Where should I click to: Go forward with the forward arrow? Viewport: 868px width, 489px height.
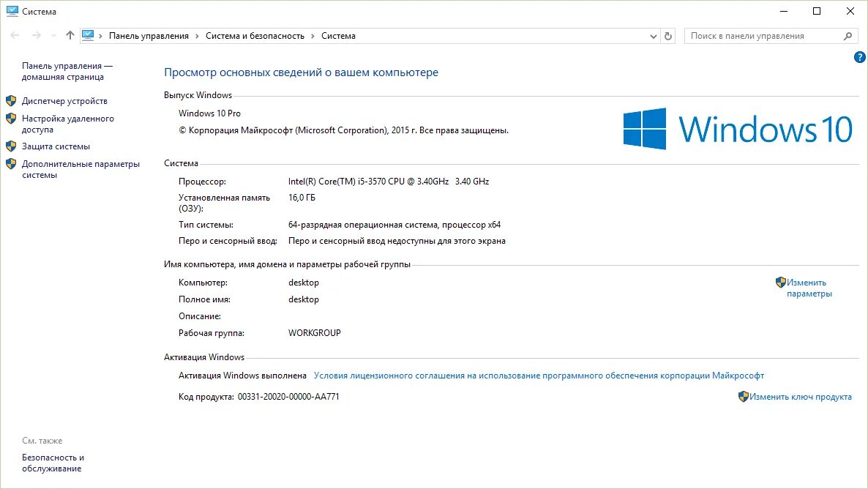pos(36,35)
